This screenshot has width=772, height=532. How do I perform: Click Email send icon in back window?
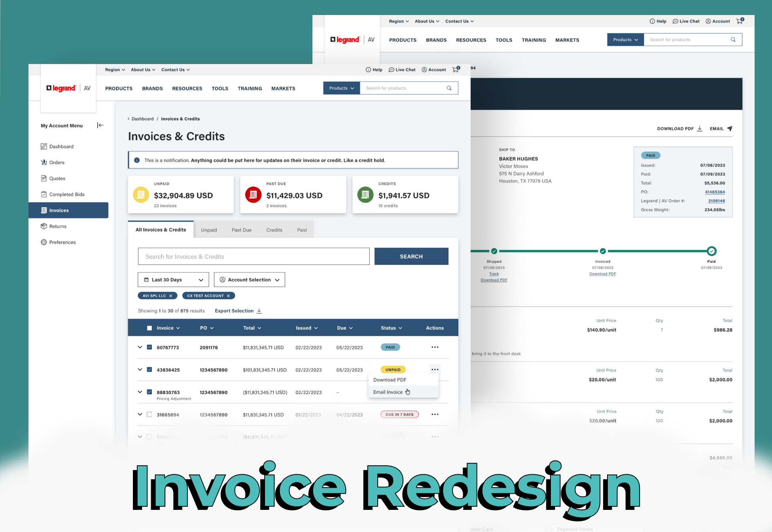[730, 128]
